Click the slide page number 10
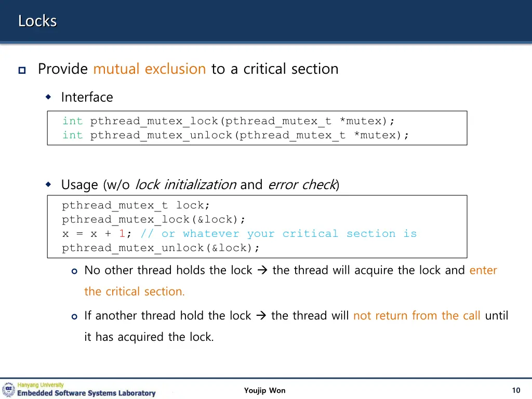Screen dimensions: 532x399 516,391
